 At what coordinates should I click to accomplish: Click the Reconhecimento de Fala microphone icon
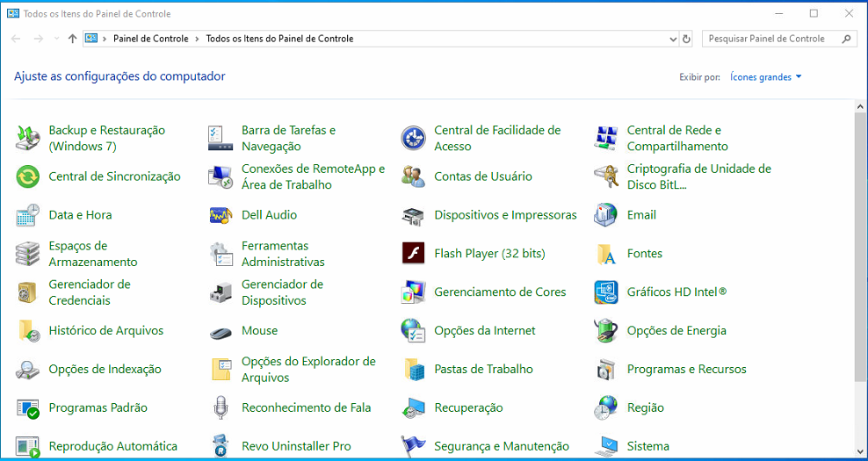pos(221,407)
